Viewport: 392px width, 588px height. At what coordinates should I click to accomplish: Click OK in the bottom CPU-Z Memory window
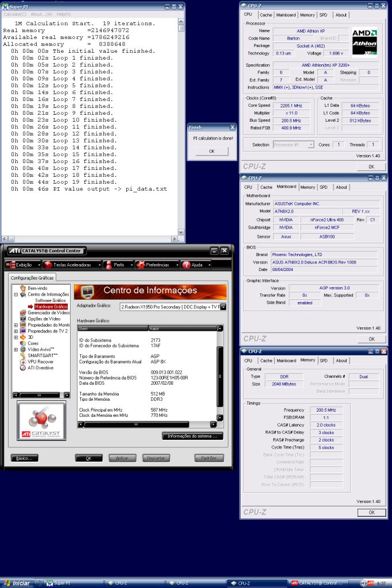coord(372,513)
